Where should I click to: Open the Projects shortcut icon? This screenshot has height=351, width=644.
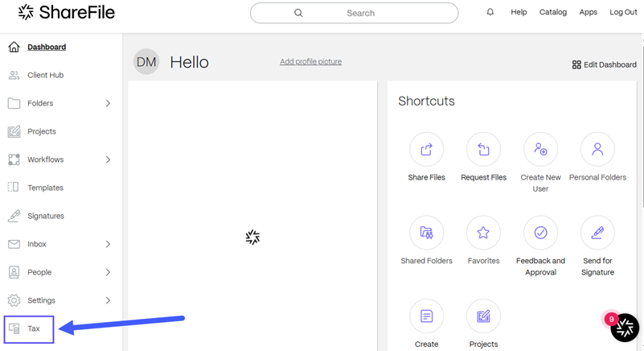483,316
